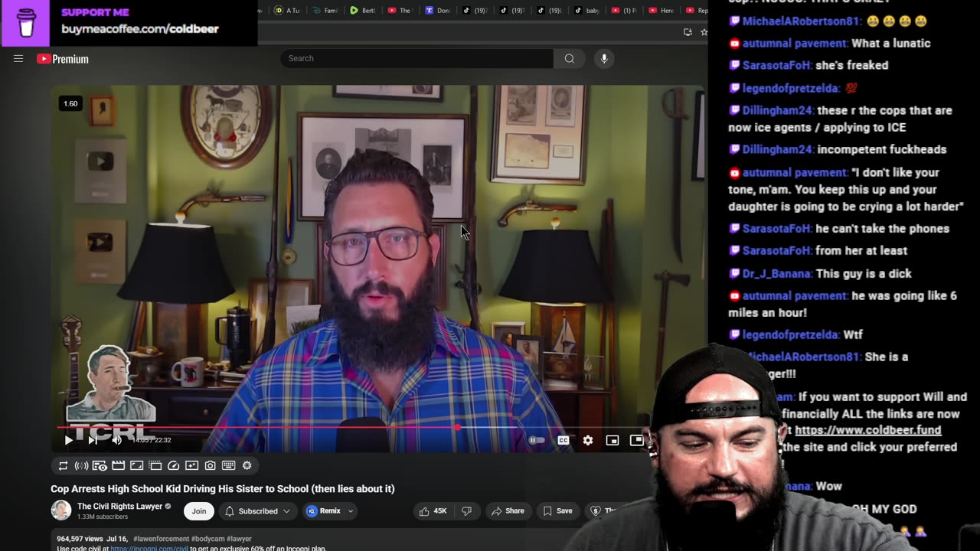This screenshot has width=980, height=551.
Task: Click the coffee cup support icon
Action: click(x=26, y=23)
